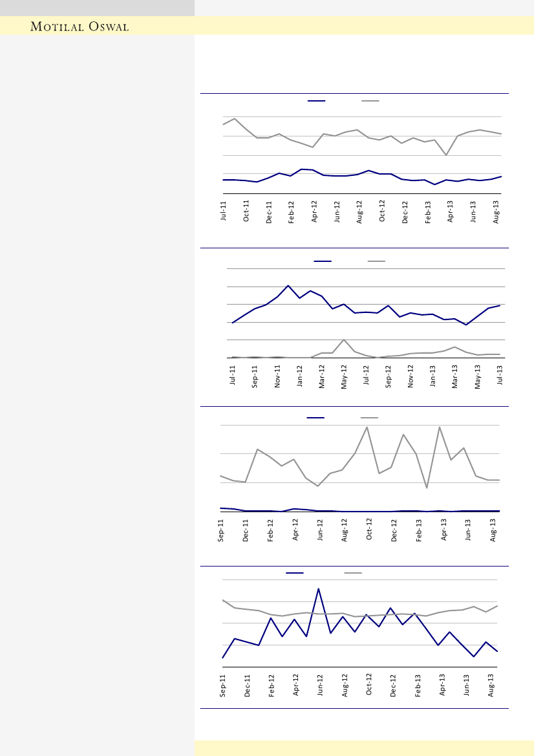The width and height of the screenshot is (534, 756).
Task: Click the gray legend swatch in the bottom chart
Action: point(352,573)
